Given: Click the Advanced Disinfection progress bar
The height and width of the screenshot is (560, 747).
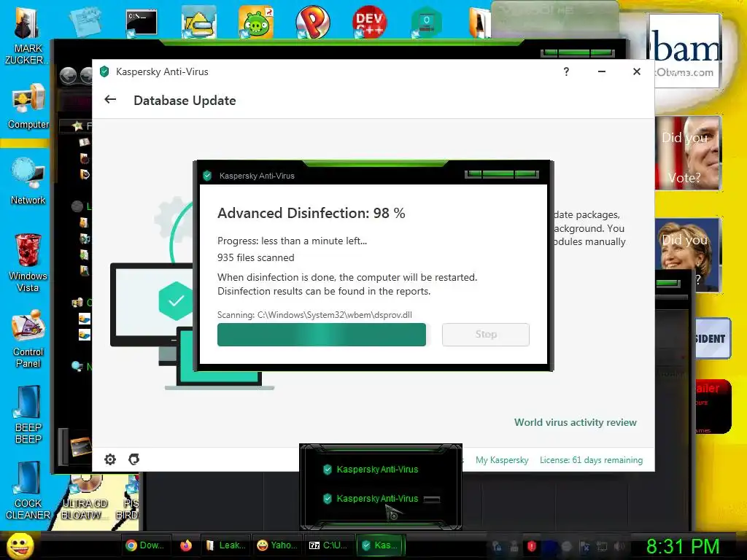Looking at the screenshot, I should [322, 334].
